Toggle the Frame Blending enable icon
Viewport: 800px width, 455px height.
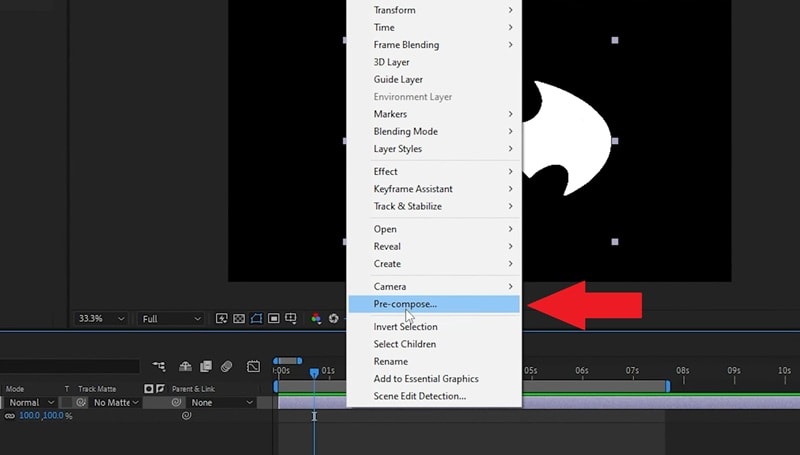206,366
